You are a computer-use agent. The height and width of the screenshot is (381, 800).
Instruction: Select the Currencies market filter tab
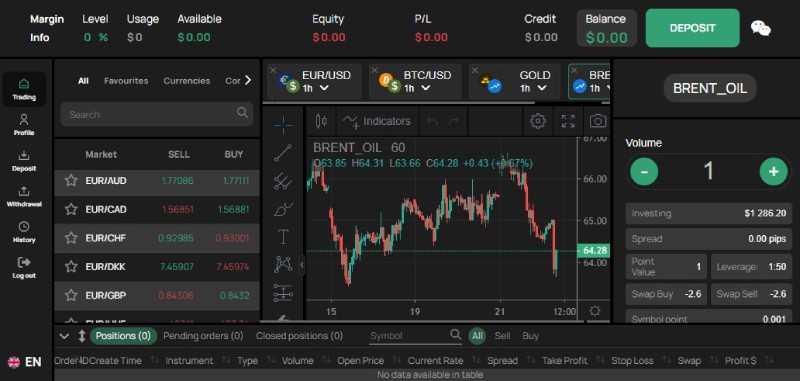(x=187, y=81)
